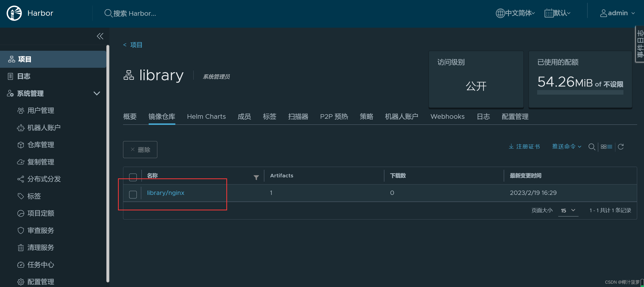The height and width of the screenshot is (287, 644).
Task: Open the project 机器人账户 tab
Action: coord(402,116)
